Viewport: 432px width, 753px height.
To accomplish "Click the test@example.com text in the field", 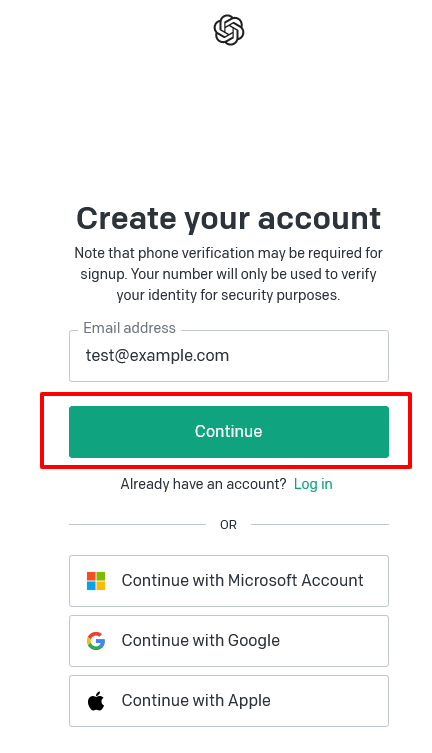I will coord(157,356).
